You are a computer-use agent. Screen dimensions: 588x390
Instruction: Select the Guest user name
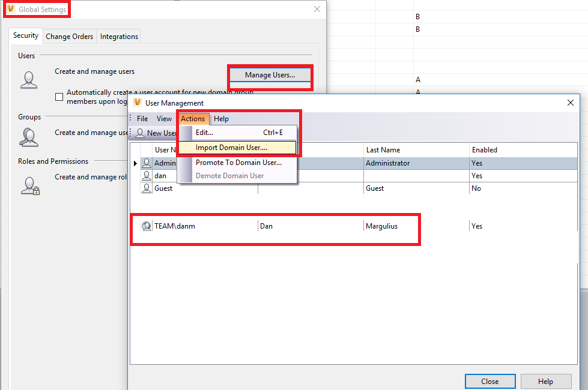tap(163, 188)
